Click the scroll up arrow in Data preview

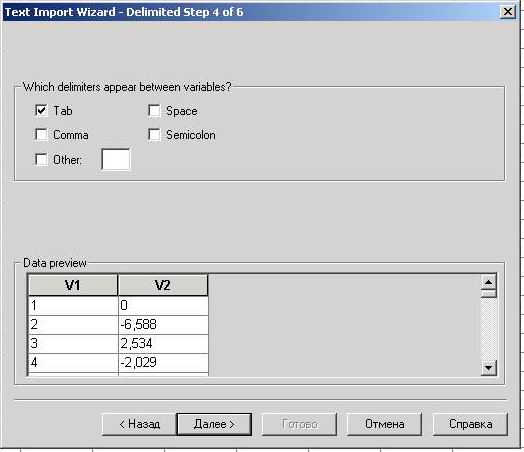point(489,283)
